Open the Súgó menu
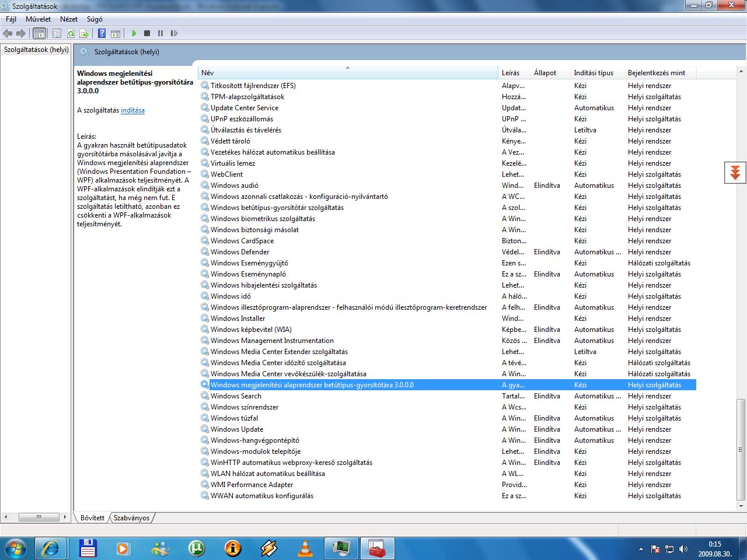 point(95,19)
